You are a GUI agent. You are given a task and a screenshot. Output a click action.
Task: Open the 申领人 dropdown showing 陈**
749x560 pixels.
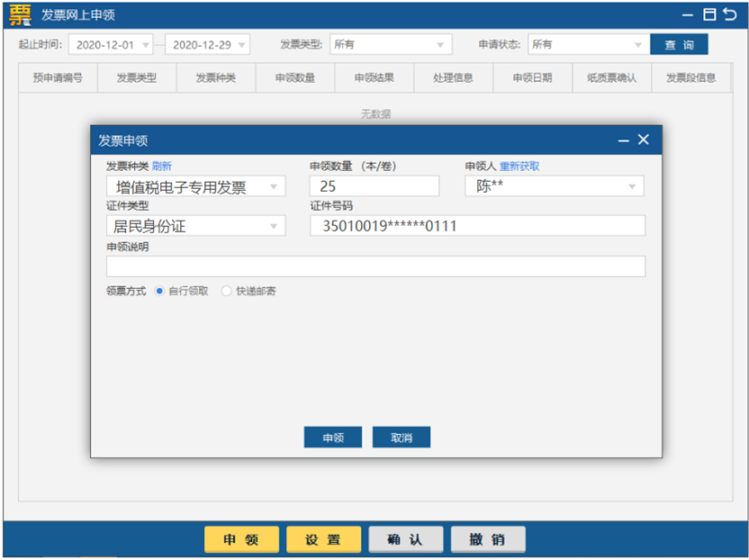pos(555,186)
